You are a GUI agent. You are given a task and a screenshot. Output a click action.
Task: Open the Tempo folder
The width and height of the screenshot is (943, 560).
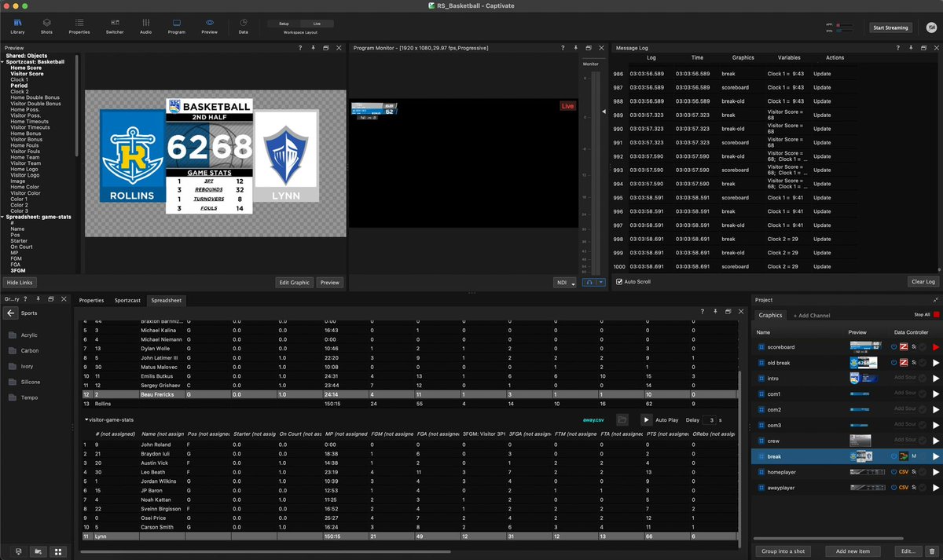click(22, 397)
